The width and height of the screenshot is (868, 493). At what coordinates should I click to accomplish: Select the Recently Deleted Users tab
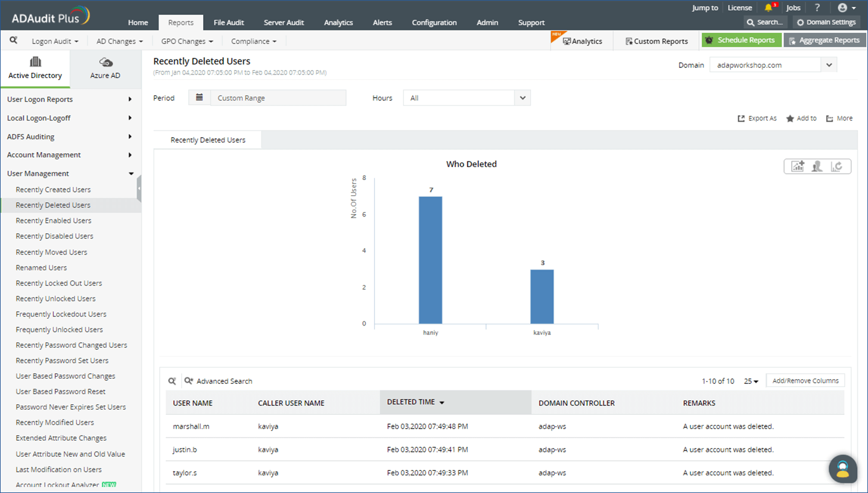pyautogui.click(x=207, y=139)
